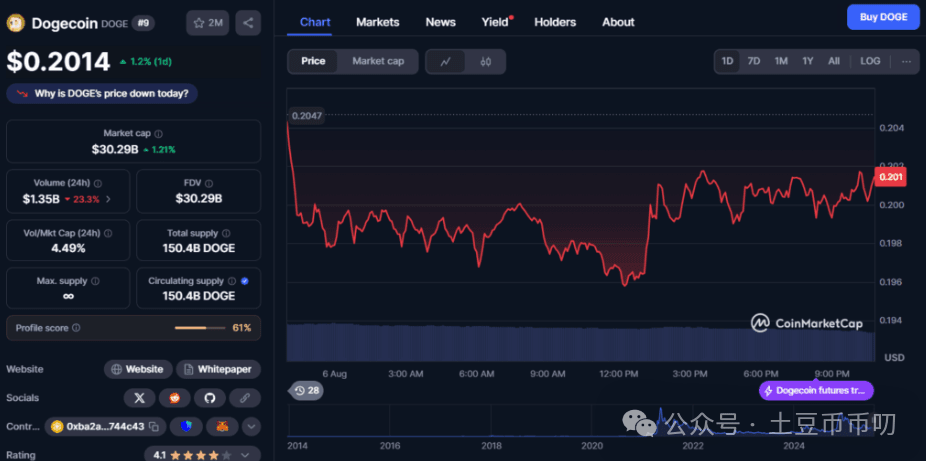Set chart range to 1Y
The height and width of the screenshot is (461, 926).
(808, 61)
